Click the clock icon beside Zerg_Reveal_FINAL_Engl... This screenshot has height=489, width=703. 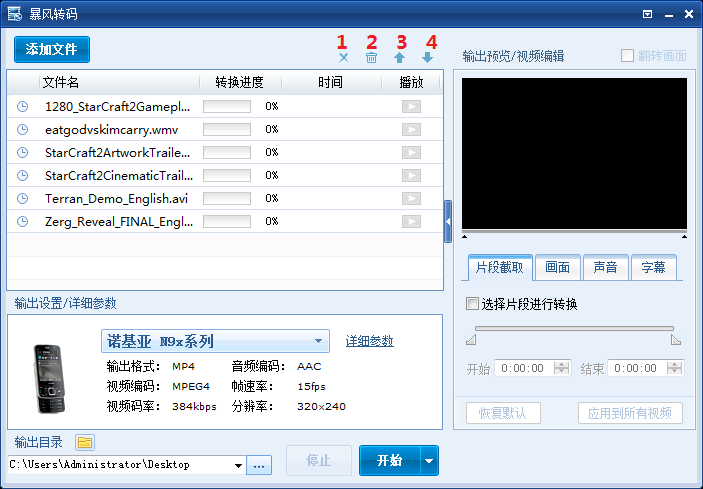22,221
